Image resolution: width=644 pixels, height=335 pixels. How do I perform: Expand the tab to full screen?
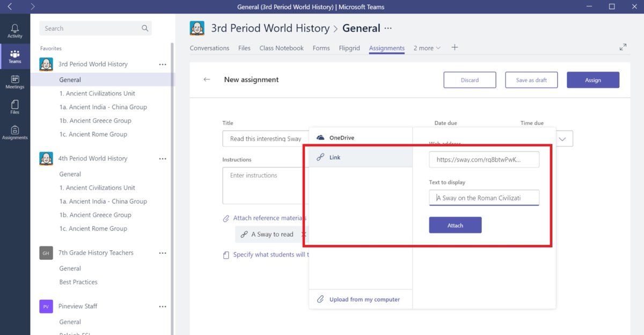(x=623, y=47)
